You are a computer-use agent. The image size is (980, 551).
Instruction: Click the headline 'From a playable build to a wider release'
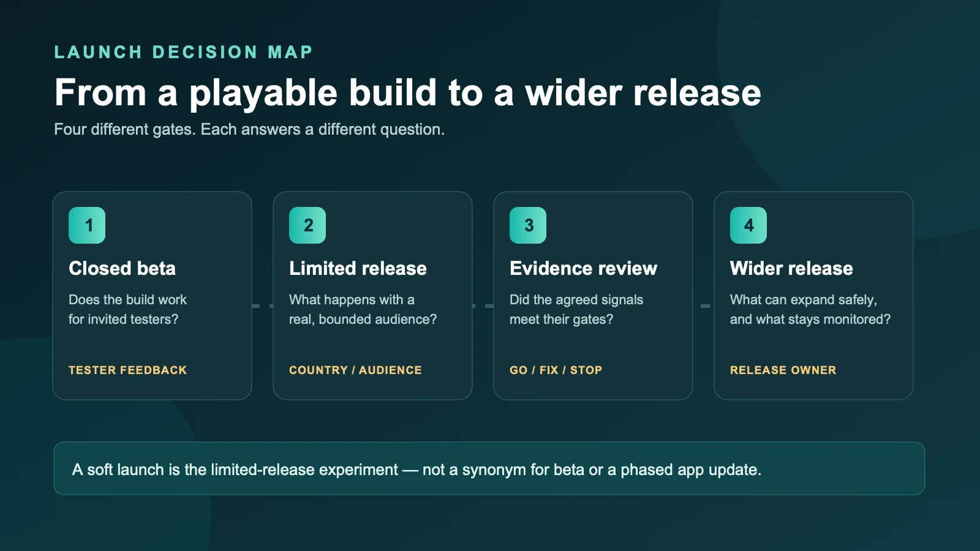408,92
